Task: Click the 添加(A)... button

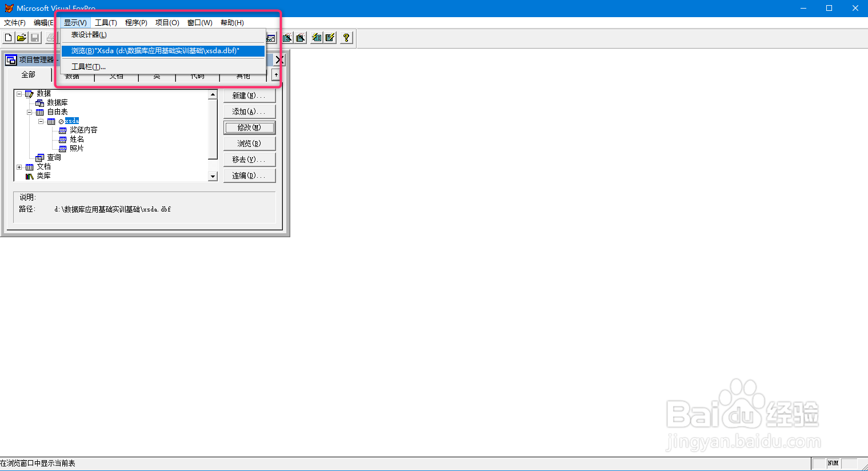Action: (x=249, y=111)
